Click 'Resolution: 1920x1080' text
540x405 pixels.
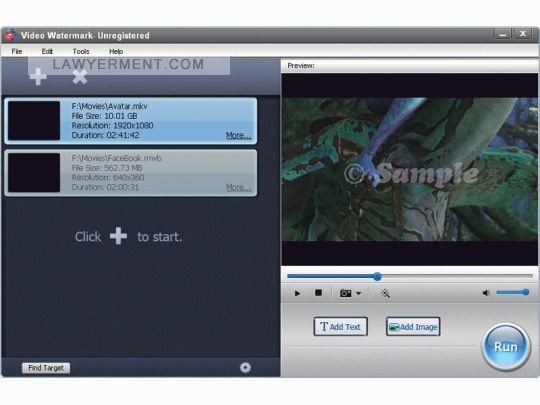click(x=112, y=125)
